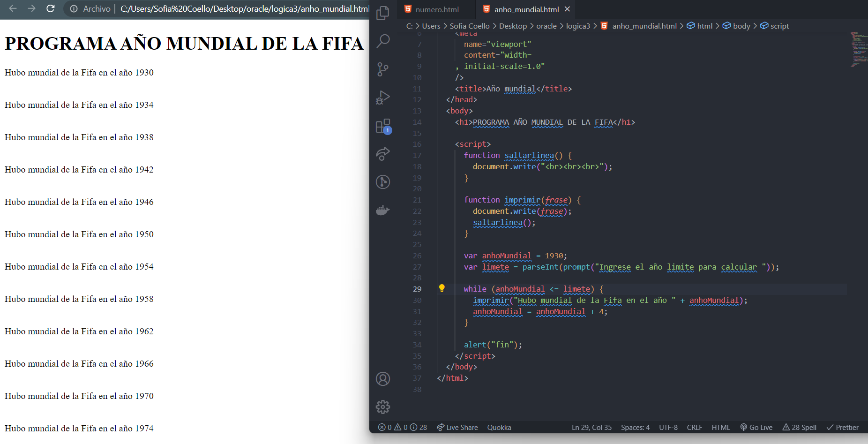Click the anho_mundial.html breadcrumb segment

pyautogui.click(x=639, y=26)
